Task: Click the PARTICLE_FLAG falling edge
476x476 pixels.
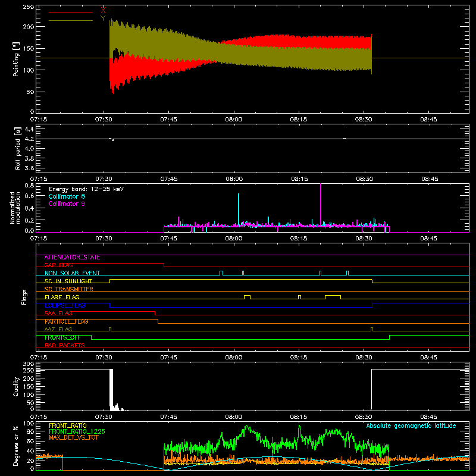Action: pyautogui.click(x=158, y=321)
